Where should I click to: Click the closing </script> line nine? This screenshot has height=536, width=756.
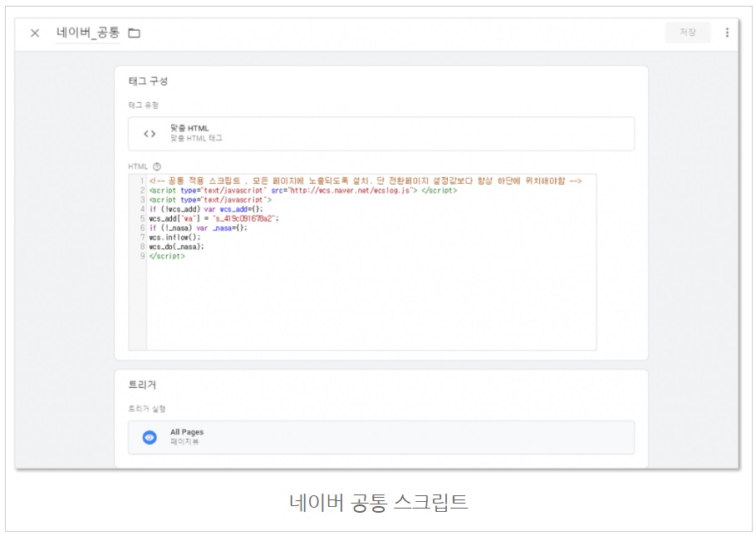pos(167,256)
